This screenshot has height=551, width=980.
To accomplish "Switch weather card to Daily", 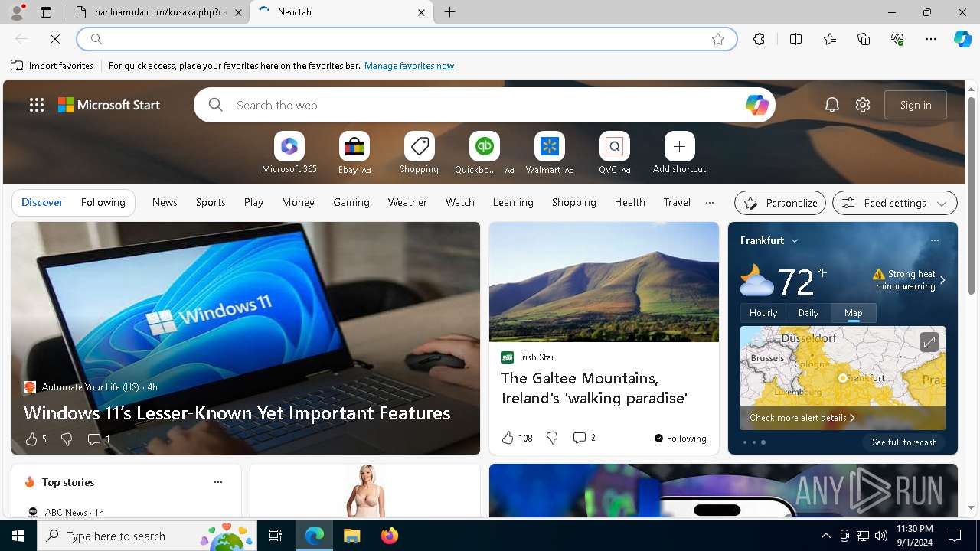I will (x=808, y=313).
